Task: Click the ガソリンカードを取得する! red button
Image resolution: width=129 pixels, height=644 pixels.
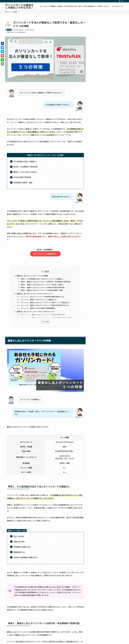Action: click(x=45, y=254)
